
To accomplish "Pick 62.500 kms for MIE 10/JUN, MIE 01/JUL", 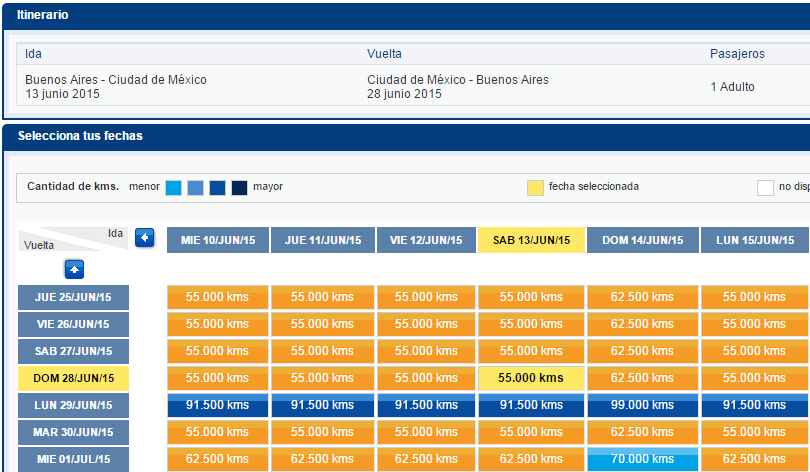I will [x=217, y=459].
